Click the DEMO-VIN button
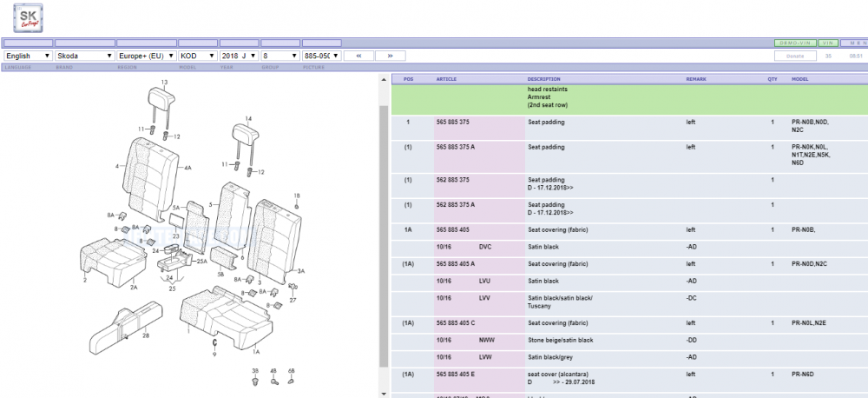Screen dimensions: 868x398 point(795,43)
